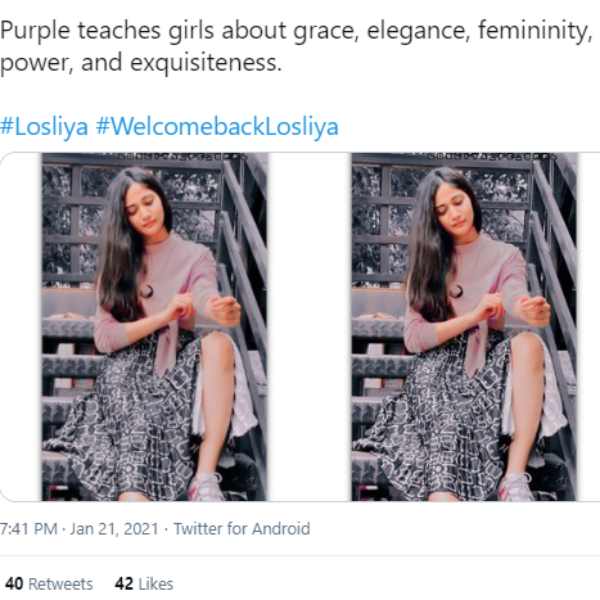Image resolution: width=600 pixels, height=600 pixels.
Task: Click the sneaker in the right photo
Action: (x=516, y=487)
